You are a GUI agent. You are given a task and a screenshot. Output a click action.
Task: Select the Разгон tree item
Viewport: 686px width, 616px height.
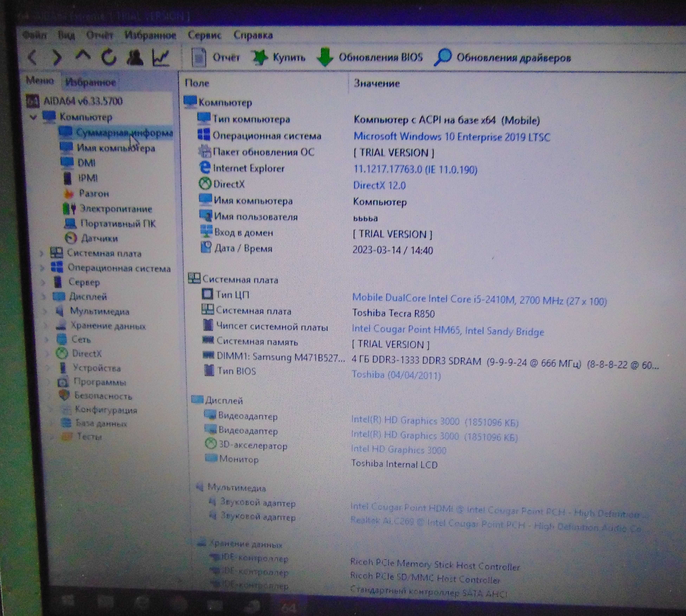94,193
